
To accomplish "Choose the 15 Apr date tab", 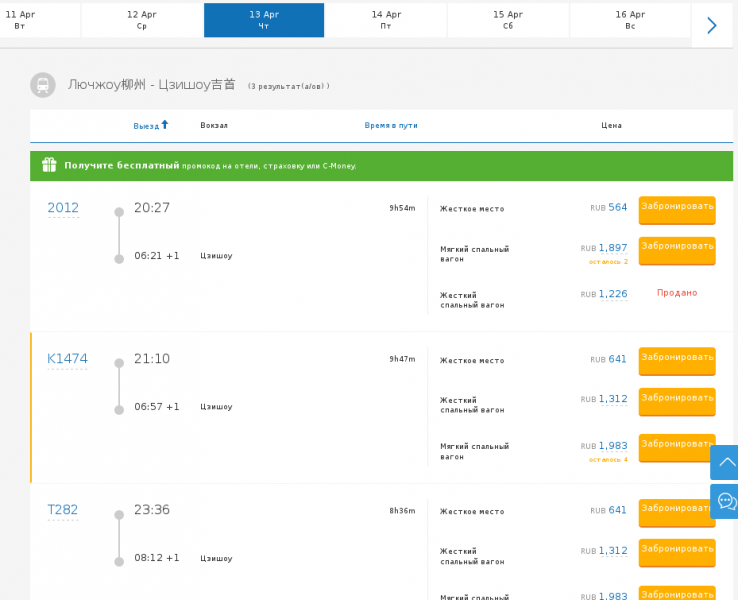I will pyautogui.click(x=508, y=20).
